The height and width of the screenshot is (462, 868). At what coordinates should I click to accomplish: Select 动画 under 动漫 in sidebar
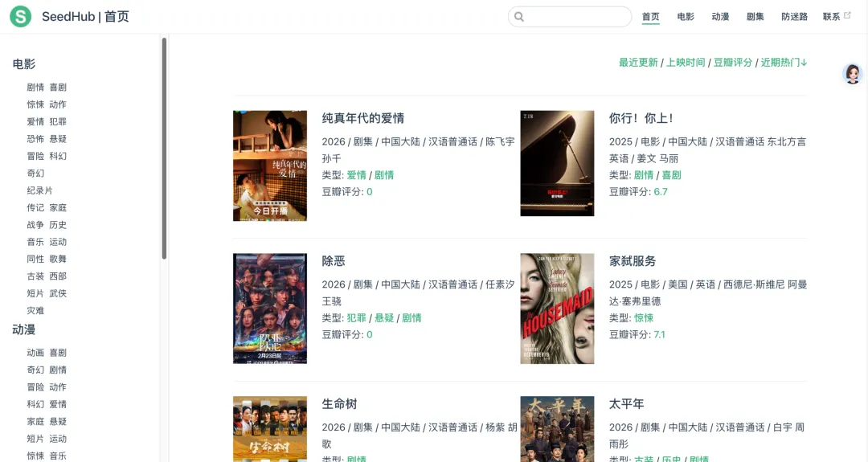pyautogui.click(x=35, y=353)
